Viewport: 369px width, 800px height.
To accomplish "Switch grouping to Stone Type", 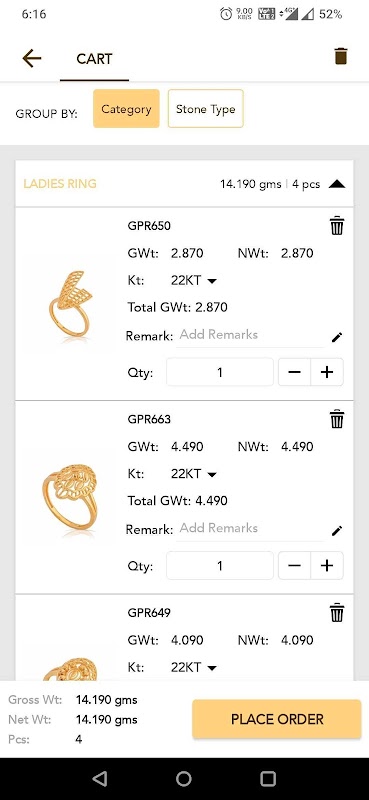I will (206, 109).
